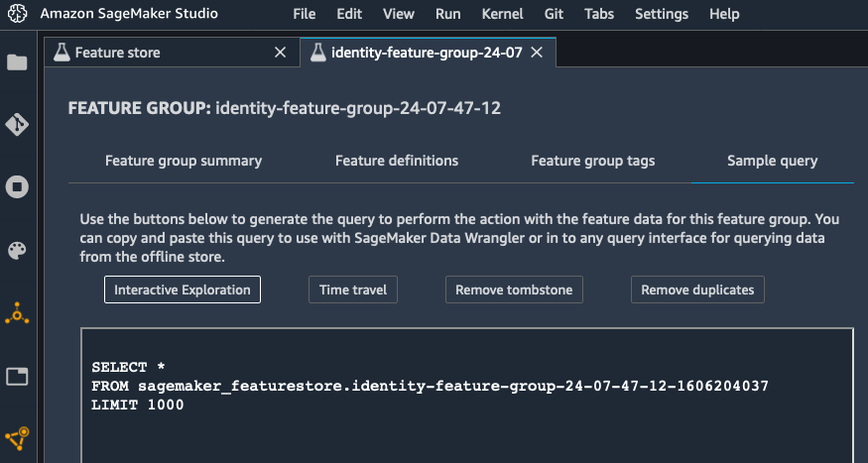Click the Interactive Exploration button

183,289
